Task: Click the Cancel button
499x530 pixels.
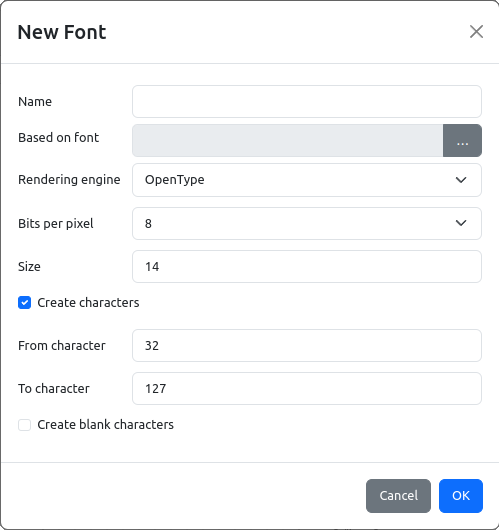Action: (398, 496)
